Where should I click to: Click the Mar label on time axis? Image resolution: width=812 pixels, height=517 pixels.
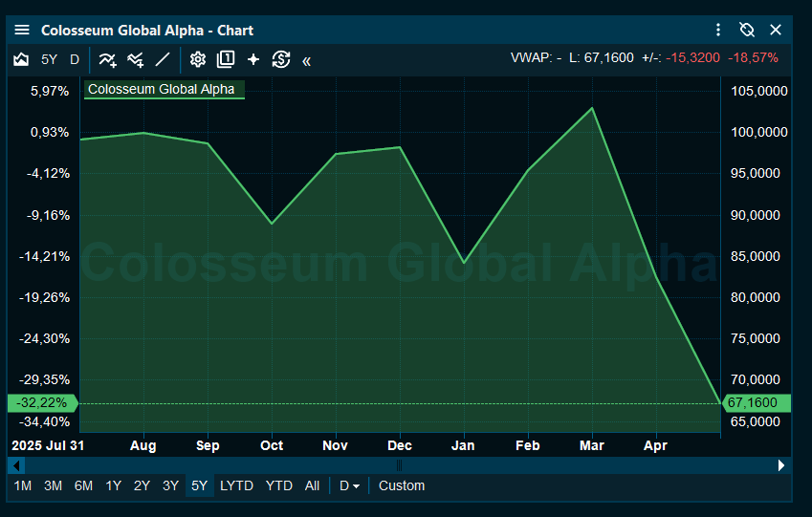point(592,445)
